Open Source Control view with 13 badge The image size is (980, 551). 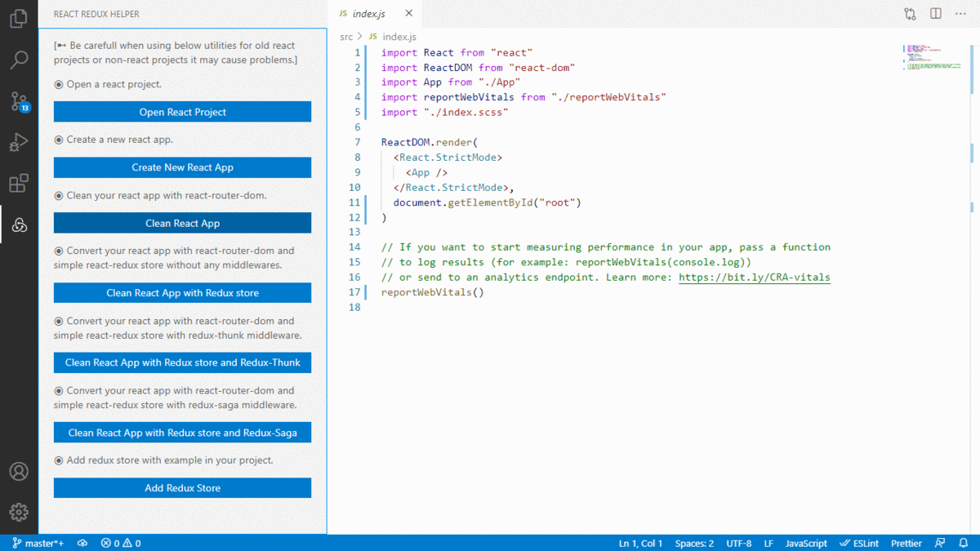(x=19, y=101)
